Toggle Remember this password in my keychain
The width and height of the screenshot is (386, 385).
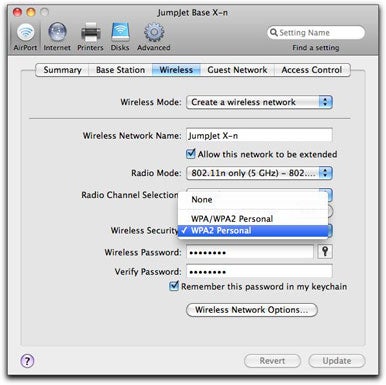click(174, 286)
